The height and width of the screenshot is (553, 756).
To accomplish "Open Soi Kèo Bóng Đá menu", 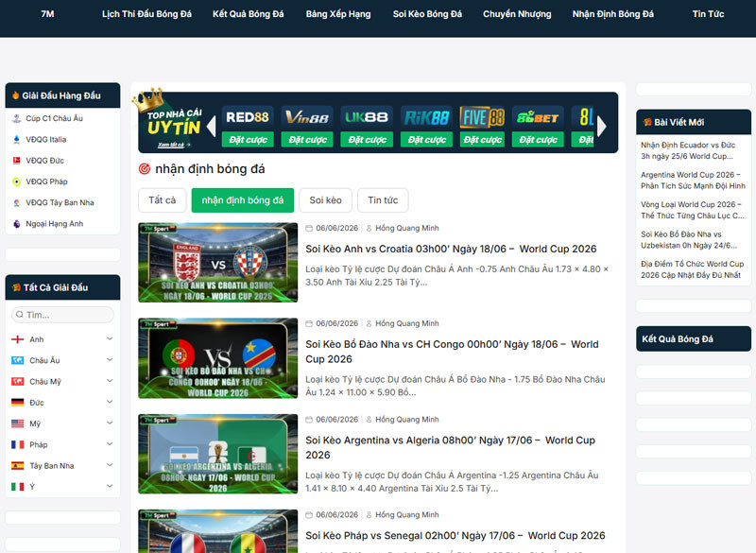I will coord(427,14).
